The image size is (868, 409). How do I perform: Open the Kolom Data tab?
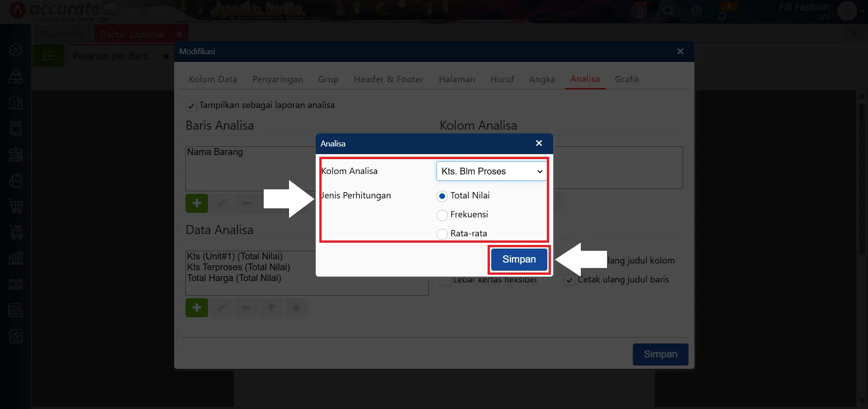coord(213,80)
